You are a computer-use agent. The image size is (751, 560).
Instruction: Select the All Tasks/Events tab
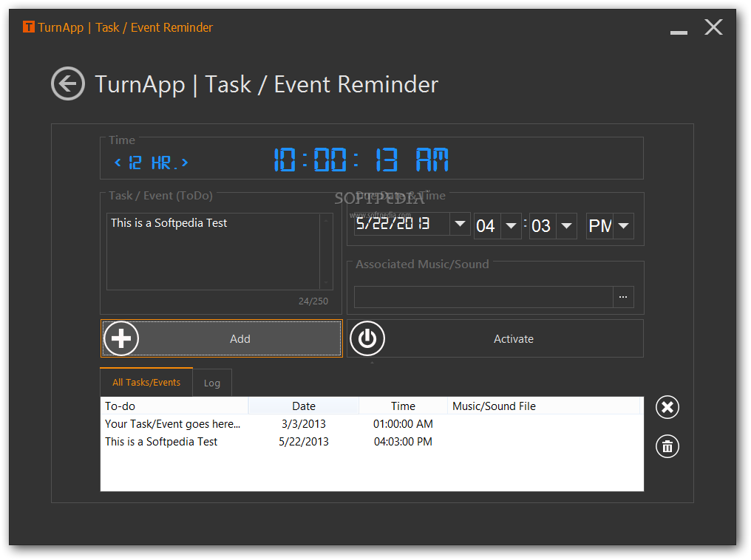click(146, 382)
